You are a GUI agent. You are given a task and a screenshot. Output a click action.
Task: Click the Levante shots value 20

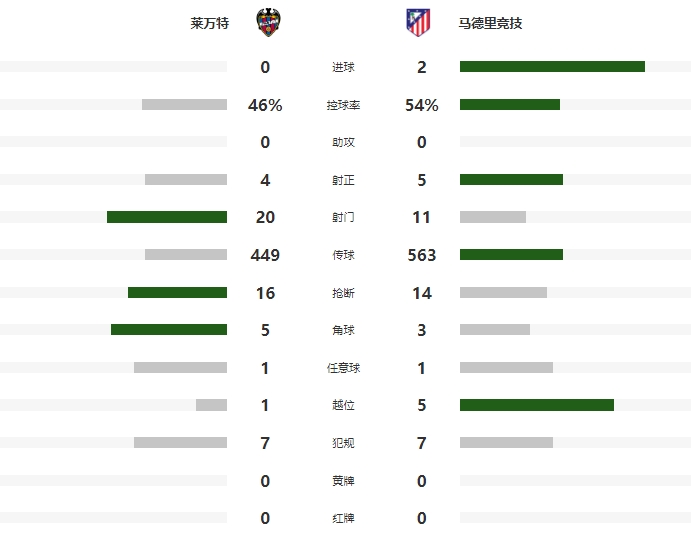coord(265,217)
